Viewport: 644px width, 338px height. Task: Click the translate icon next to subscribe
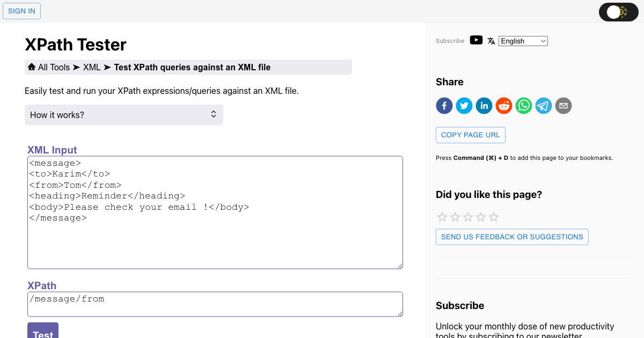491,40
